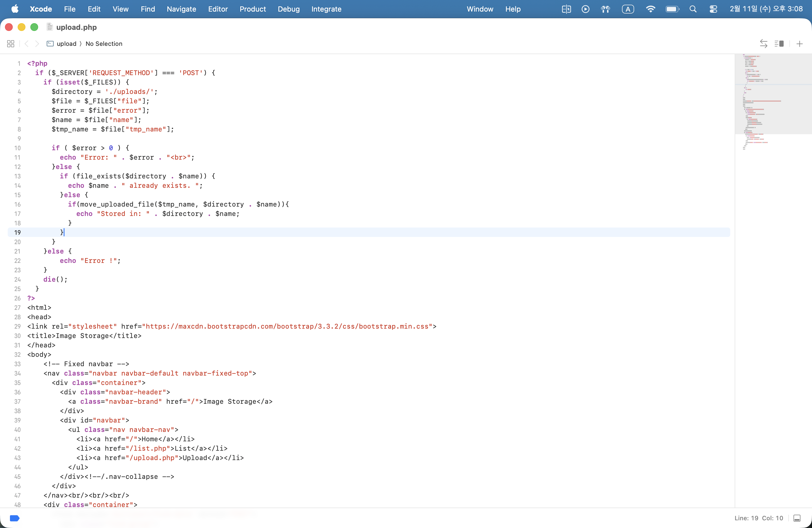This screenshot has height=528, width=812.
Task: Go back with the left chevron
Action: pyautogui.click(x=27, y=44)
